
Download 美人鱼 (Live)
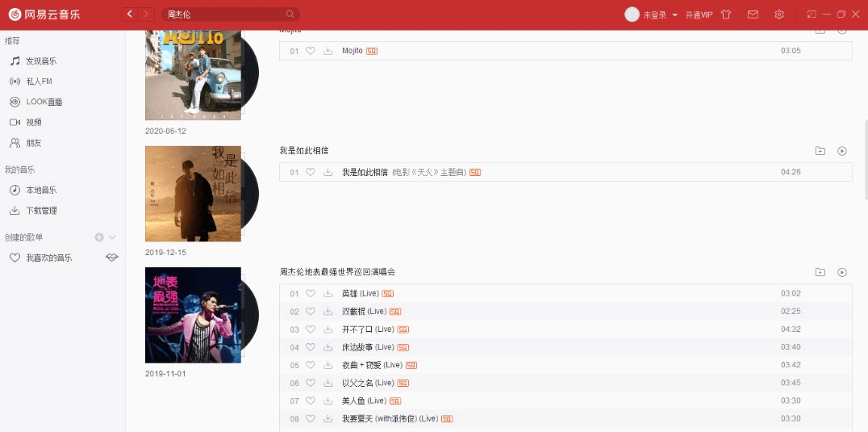click(x=328, y=401)
